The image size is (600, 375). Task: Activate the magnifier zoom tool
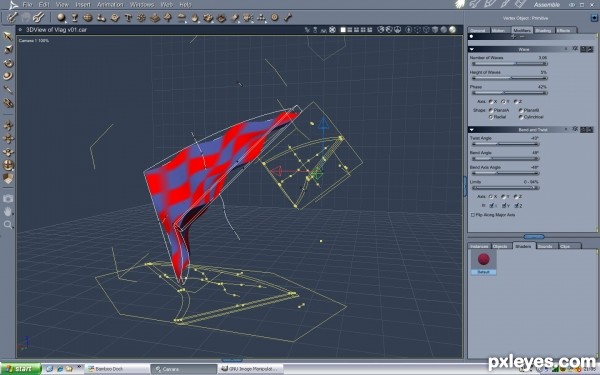click(x=8, y=225)
